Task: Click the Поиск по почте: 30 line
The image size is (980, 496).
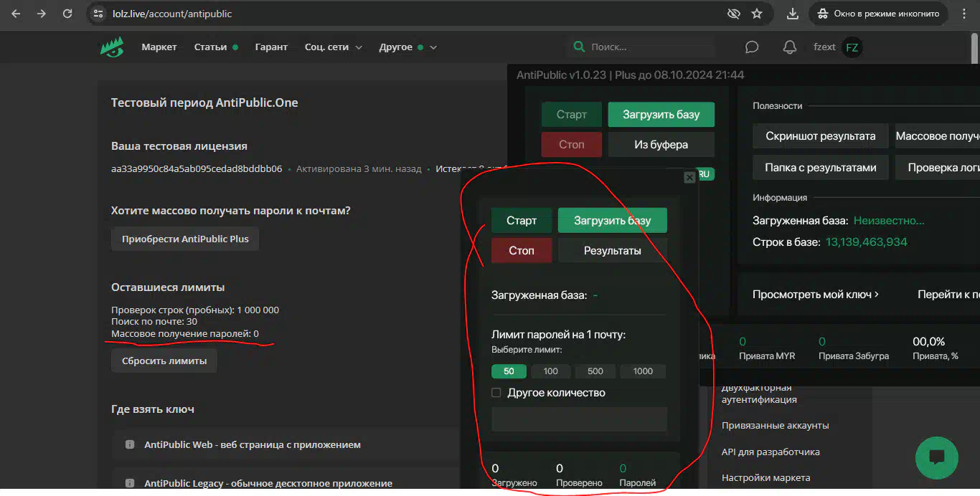Action: (x=154, y=322)
